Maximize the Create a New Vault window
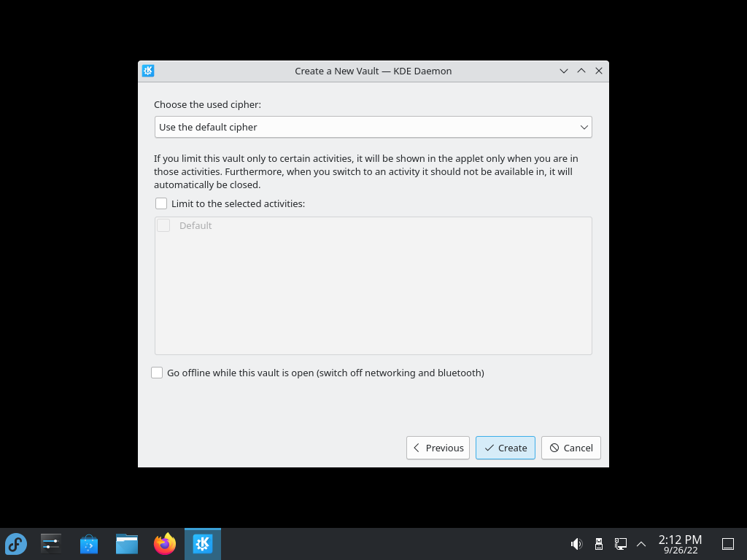 581,71
